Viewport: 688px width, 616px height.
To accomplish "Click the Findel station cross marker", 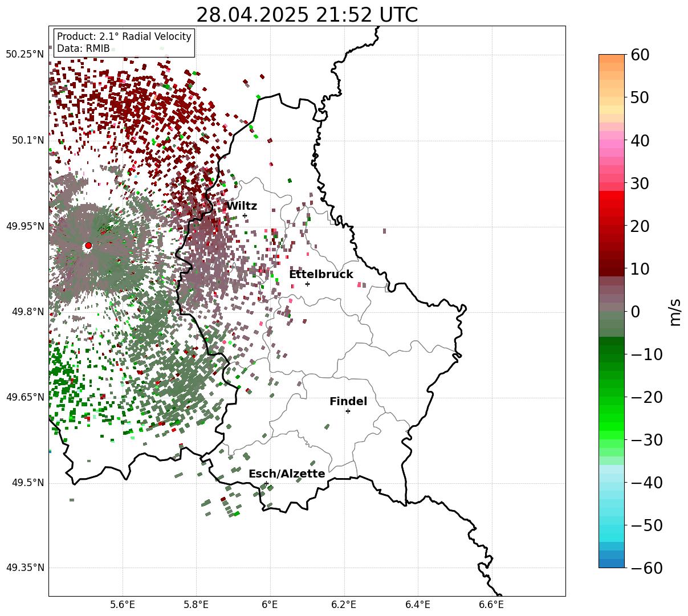I will point(348,411).
